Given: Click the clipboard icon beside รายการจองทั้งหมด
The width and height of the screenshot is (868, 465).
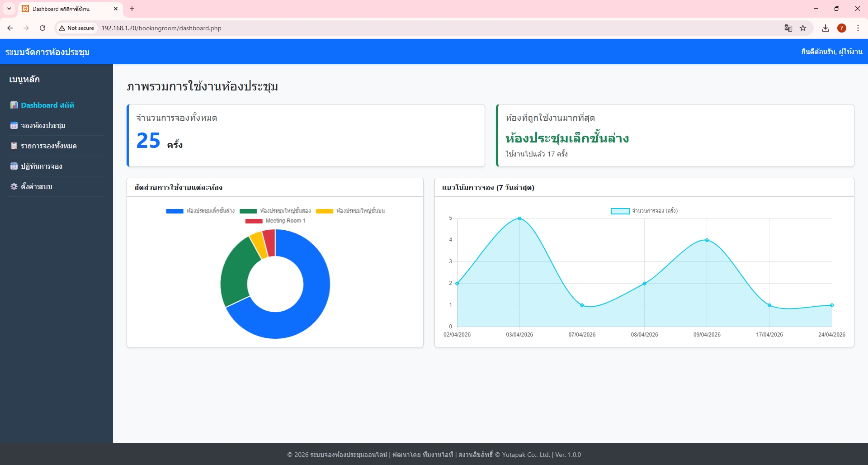Looking at the screenshot, I should (14, 146).
